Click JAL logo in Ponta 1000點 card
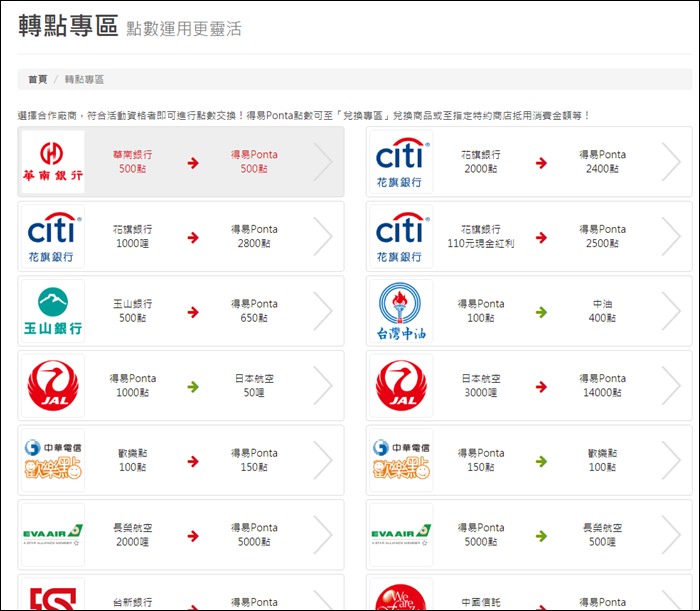This screenshot has height=611, width=700. coord(53,385)
